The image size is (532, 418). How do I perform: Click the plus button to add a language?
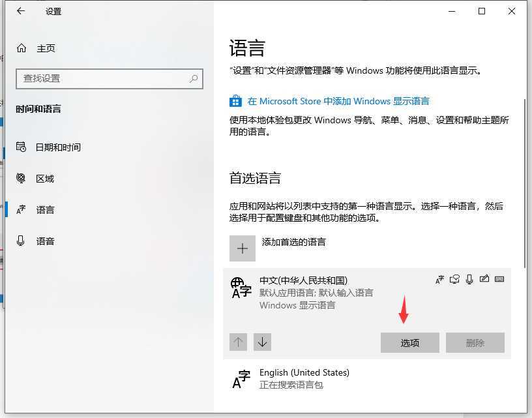coord(243,248)
